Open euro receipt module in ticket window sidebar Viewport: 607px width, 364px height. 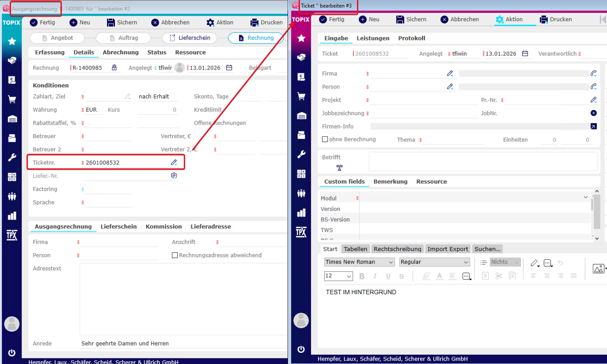pyautogui.click(x=301, y=77)
